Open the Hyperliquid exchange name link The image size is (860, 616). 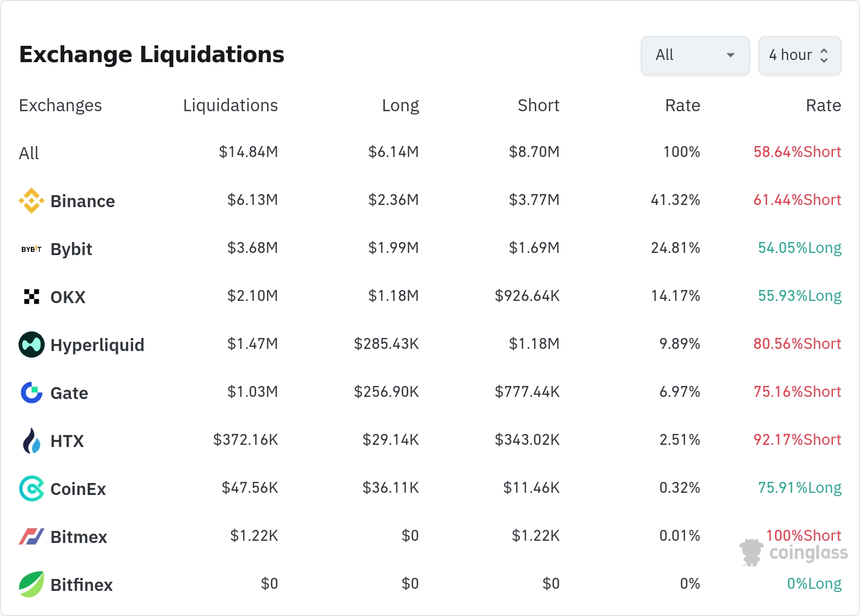(x=97, y=345)
